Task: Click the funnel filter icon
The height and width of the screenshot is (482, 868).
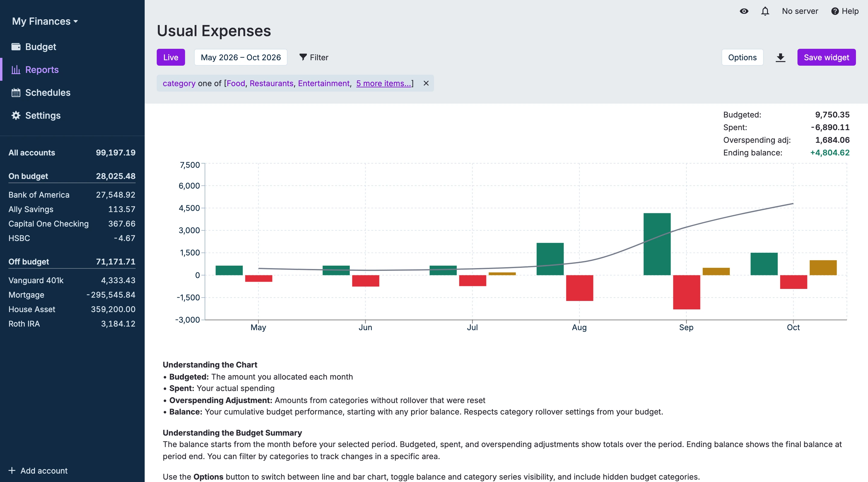Action: pyautogui.click(x=303, y=57)
